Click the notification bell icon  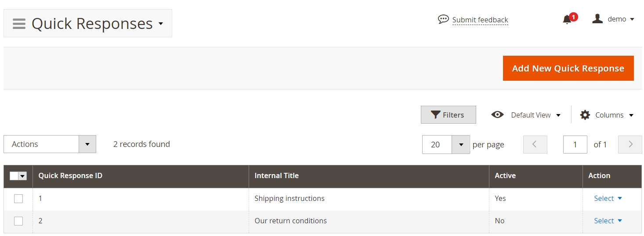click(x=567, y=20)
